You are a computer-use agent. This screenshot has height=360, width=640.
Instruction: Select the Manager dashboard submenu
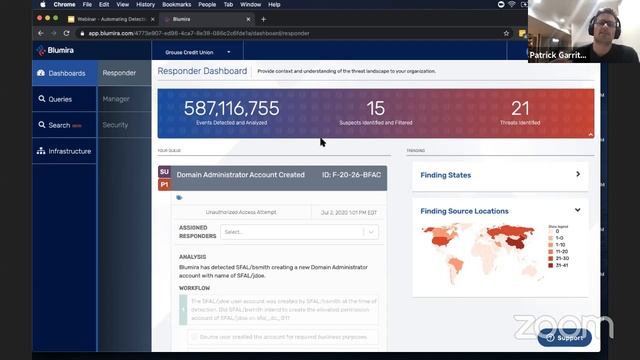click(124, 99)
